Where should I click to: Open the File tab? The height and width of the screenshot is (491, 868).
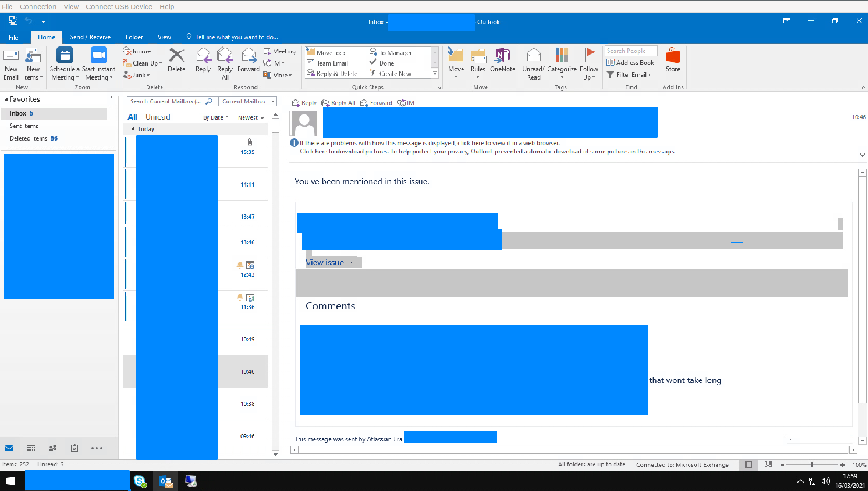(14, 37)
